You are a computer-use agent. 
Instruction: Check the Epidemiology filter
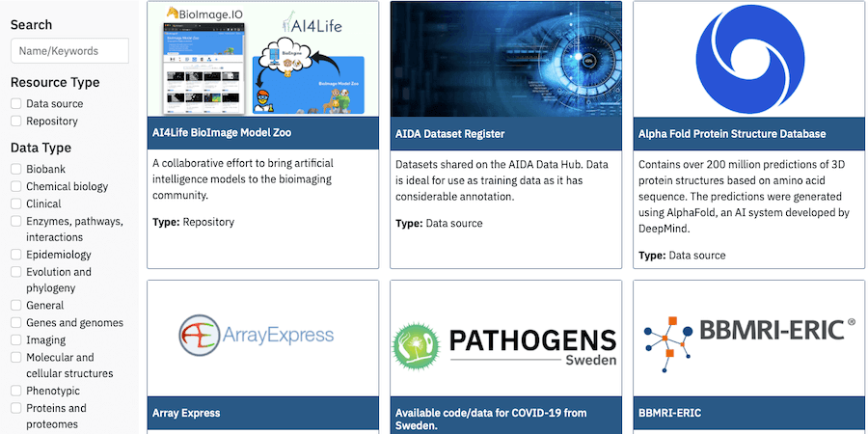(x=16, y=256)
